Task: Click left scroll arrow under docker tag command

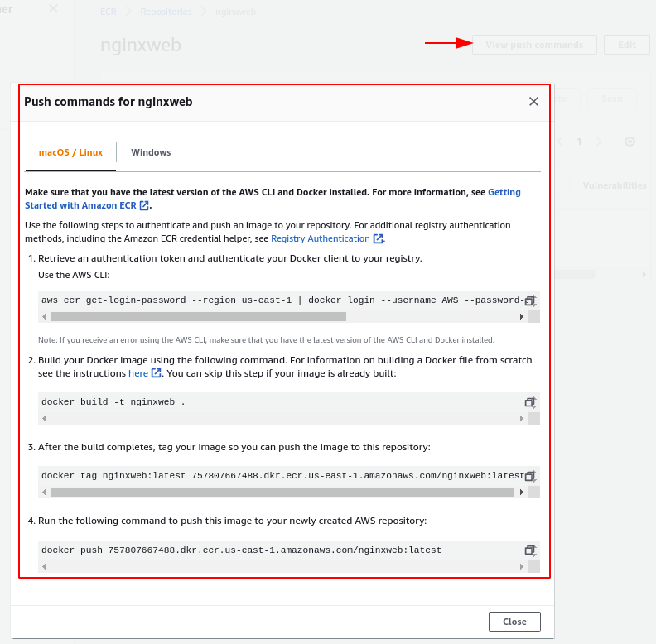Action: (x=44, y=492)
